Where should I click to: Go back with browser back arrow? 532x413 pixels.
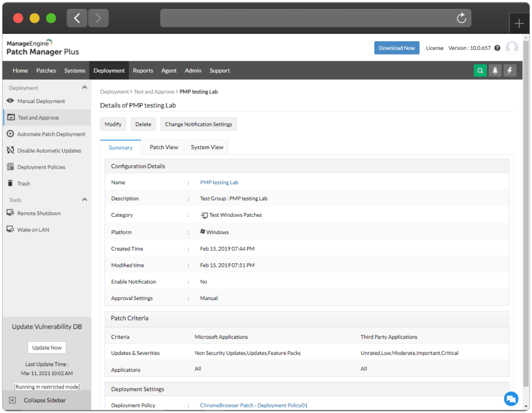pyautogui.click(x=77, y=18)
